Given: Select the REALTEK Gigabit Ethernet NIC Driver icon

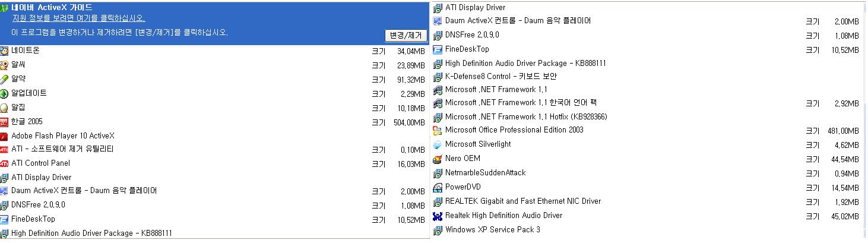Looking at the screenshot, I should tap(438, 202).
